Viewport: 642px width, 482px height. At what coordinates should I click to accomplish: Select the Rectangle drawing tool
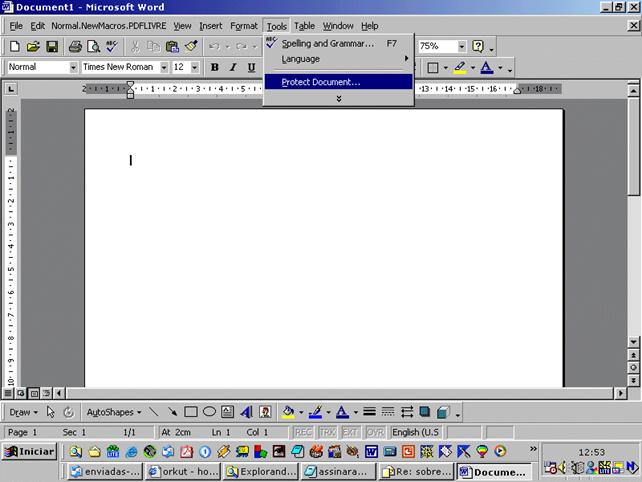click(x=191, y=412)
